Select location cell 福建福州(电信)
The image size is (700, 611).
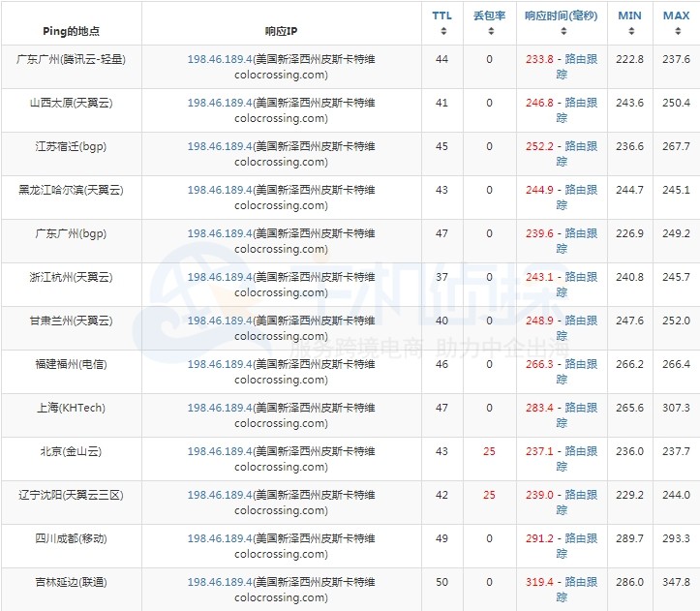(72, 372)
